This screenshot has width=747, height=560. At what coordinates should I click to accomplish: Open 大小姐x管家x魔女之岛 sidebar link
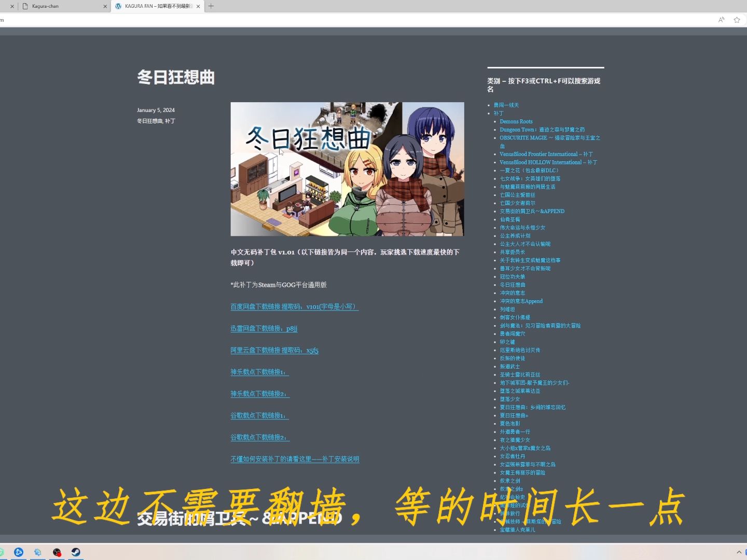click(x=525, y=448)
